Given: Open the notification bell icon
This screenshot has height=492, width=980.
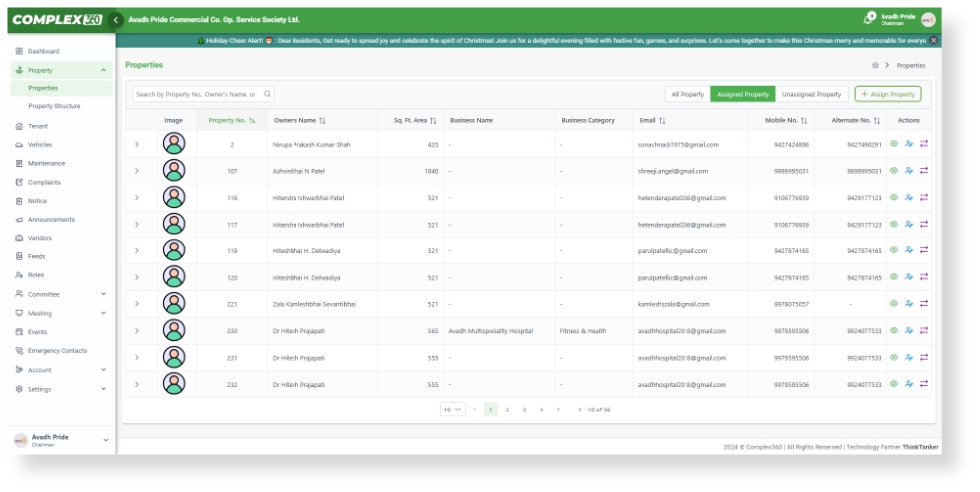Looking at the screenshot, I should coord(869,18).
